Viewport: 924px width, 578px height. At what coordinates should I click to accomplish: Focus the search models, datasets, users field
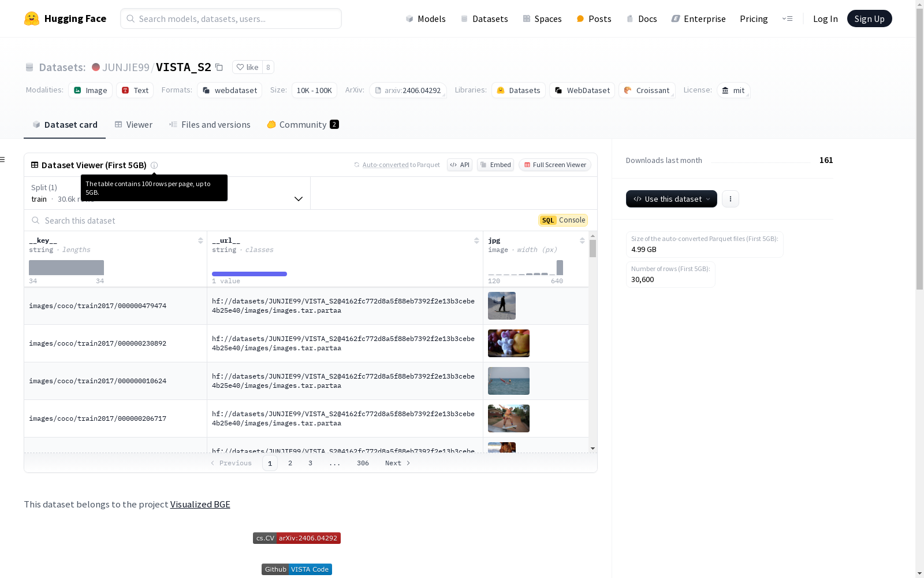(231, 18)
